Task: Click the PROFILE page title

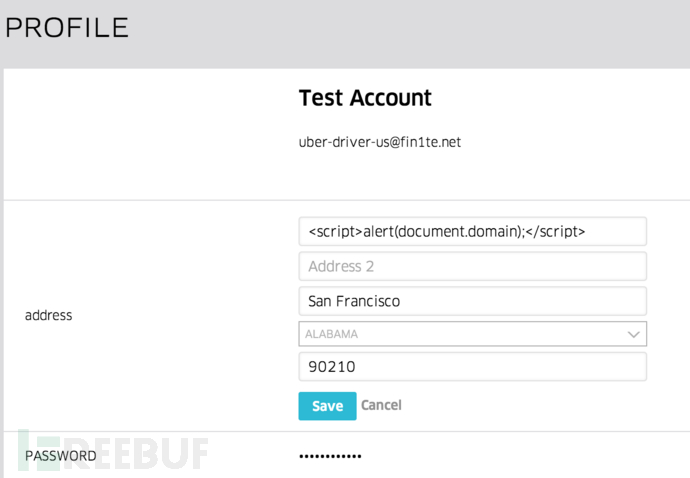Action: [x=67, y=28]
